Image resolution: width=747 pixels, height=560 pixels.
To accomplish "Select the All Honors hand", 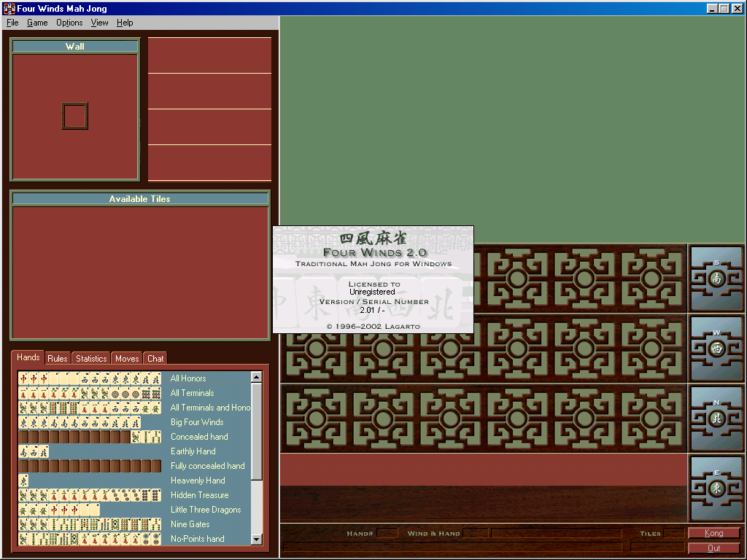I will point(188,378).
